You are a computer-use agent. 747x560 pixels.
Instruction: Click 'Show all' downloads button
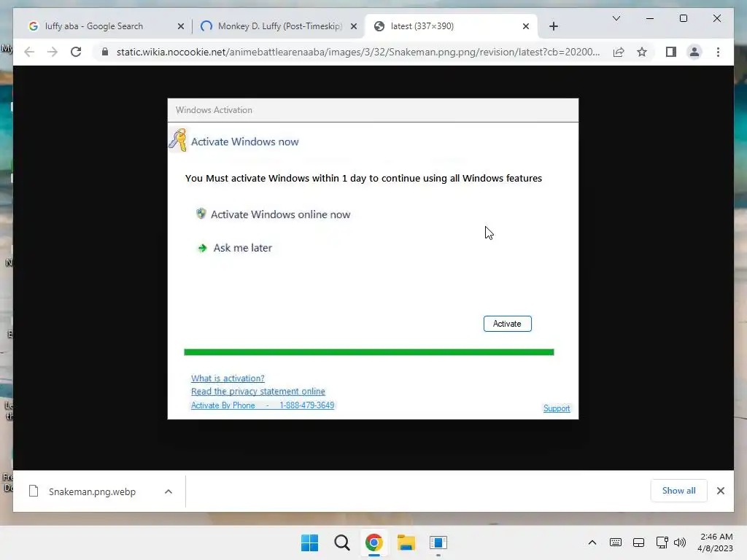[x=678, y=491]
